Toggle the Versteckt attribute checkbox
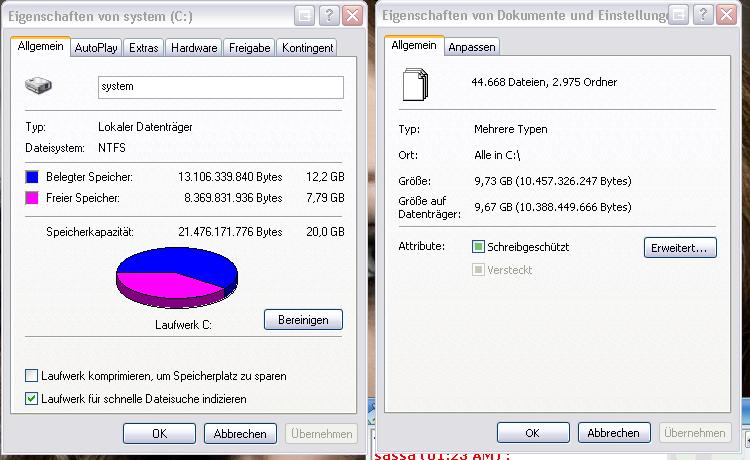The height and width of the screenshot is (460, 750). click(478, 270)
